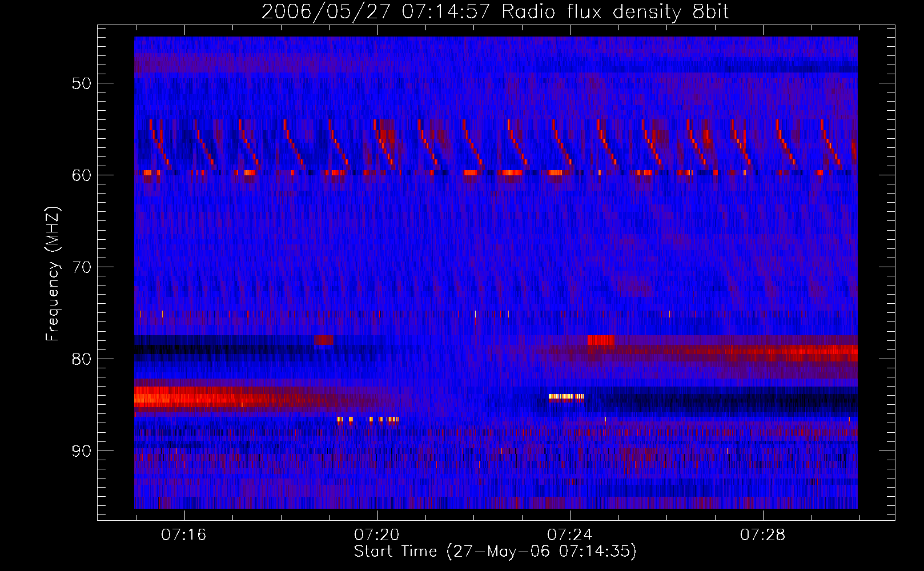Click the 50 frequency tick label
The height and width of the screenshot is (571, 924).
pyautogui.click(x=82, y=83)
